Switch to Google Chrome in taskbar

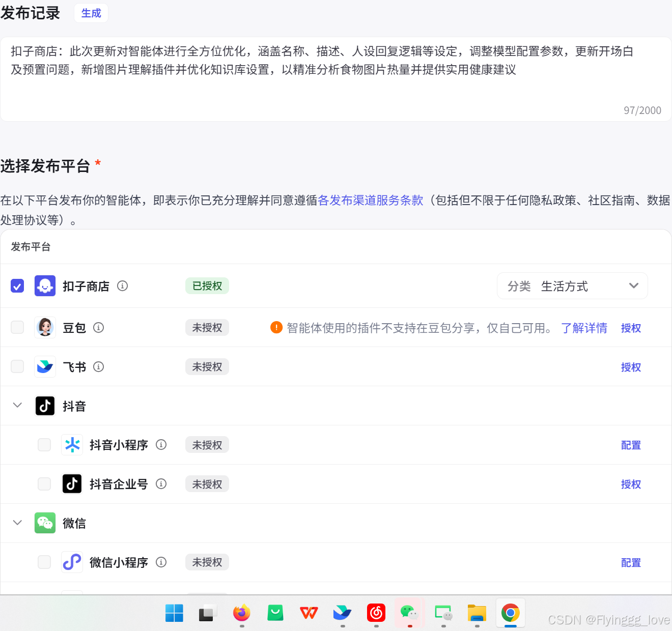[x=511, y=613]
